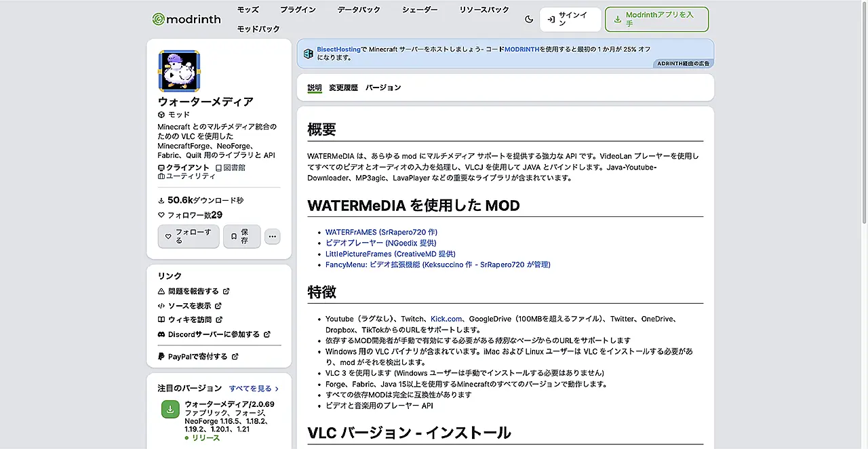Open the 問題を報告する link
The width and height of the screenshot is (868, 449).
(x=193, y=291)
